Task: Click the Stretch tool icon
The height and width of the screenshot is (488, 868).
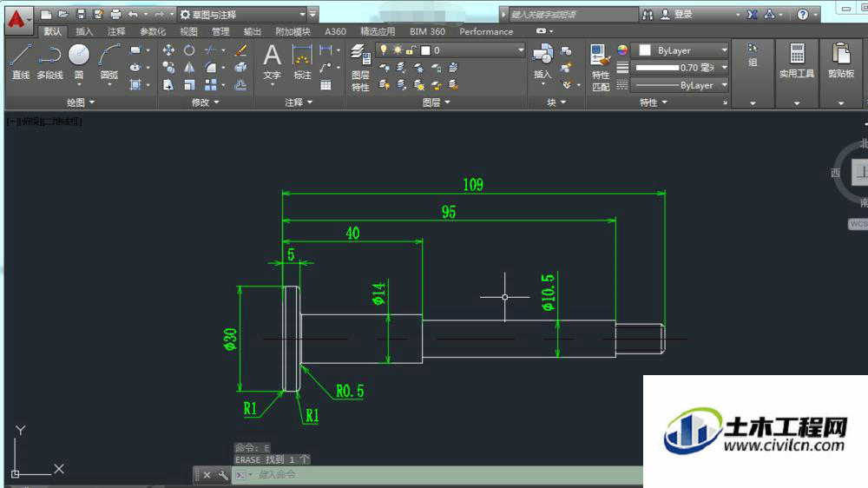Action: (x=168, y=85)
